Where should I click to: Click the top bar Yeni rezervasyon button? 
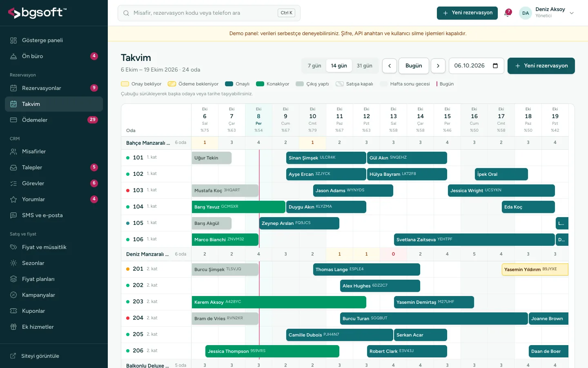point(467,13)
